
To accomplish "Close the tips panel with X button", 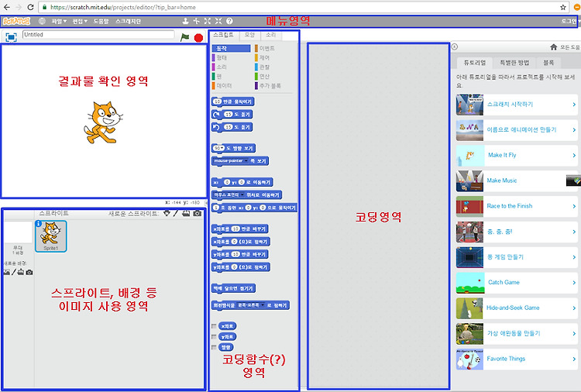I will tap(455, 46).
